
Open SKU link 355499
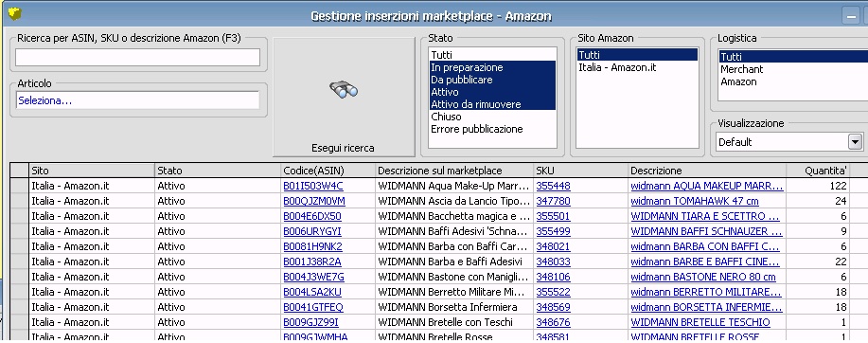[x=553, y=231]
